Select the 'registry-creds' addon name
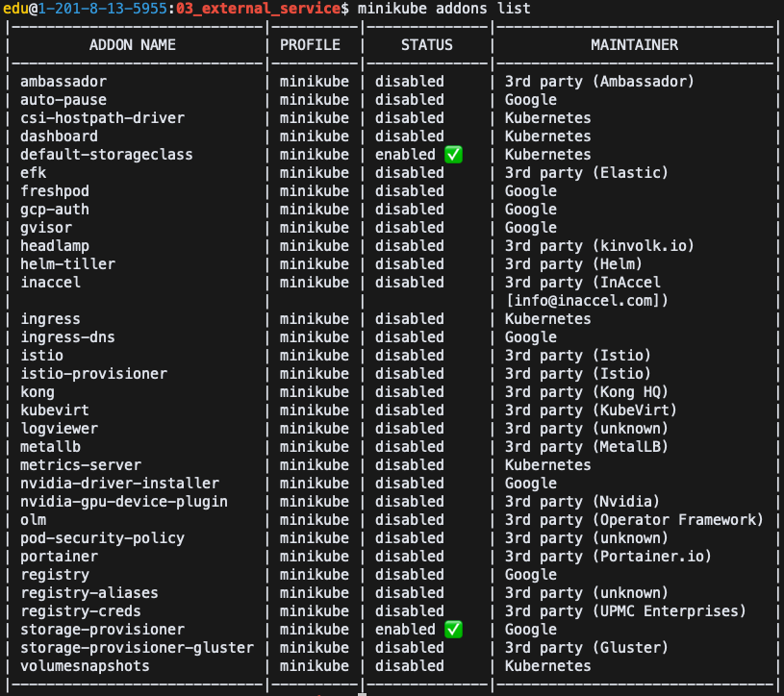This screenshot has width=784, height=696. [81, 611]
